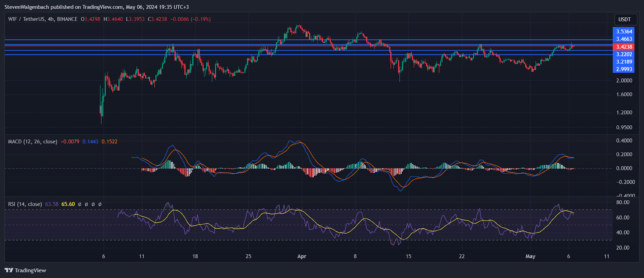The image size is (644, 278).
Task: Click the blue 0.1443 MACD value
Action: point(90,141)
